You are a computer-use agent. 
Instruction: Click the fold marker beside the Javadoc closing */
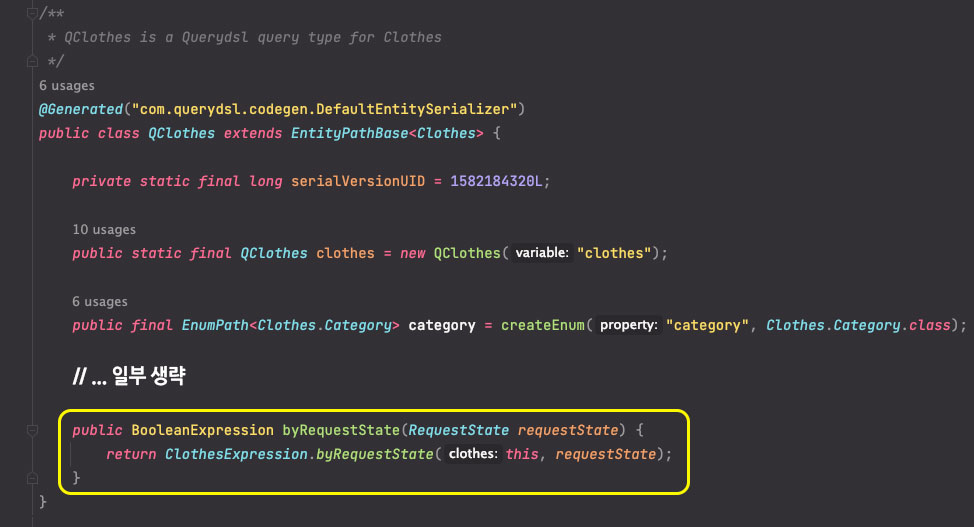click(32, 61)
